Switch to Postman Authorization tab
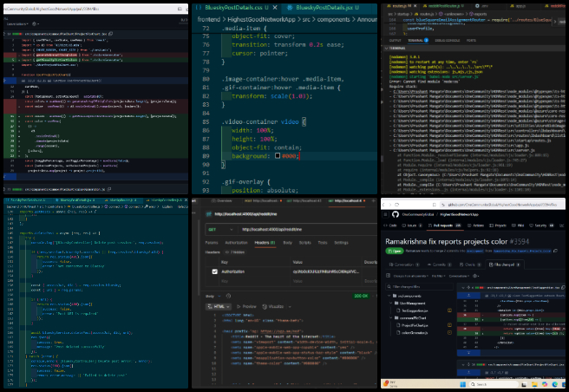569x392 pixels. (x=236, y=243)
